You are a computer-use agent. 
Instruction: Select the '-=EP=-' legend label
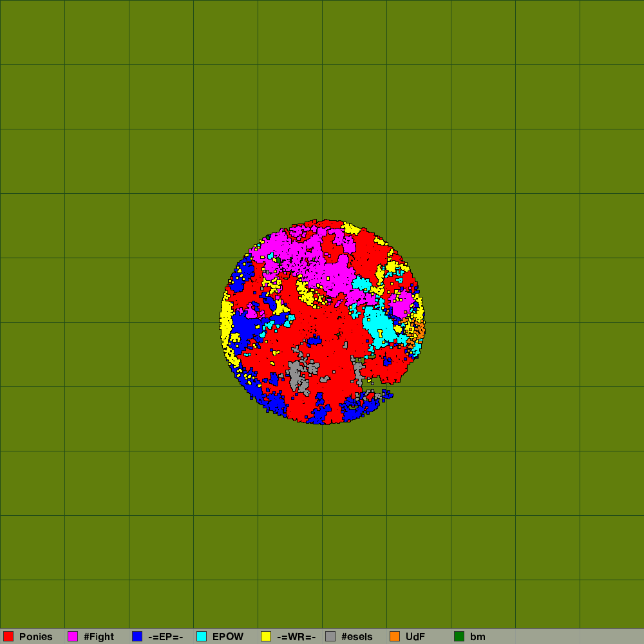(x=166, y=637)
